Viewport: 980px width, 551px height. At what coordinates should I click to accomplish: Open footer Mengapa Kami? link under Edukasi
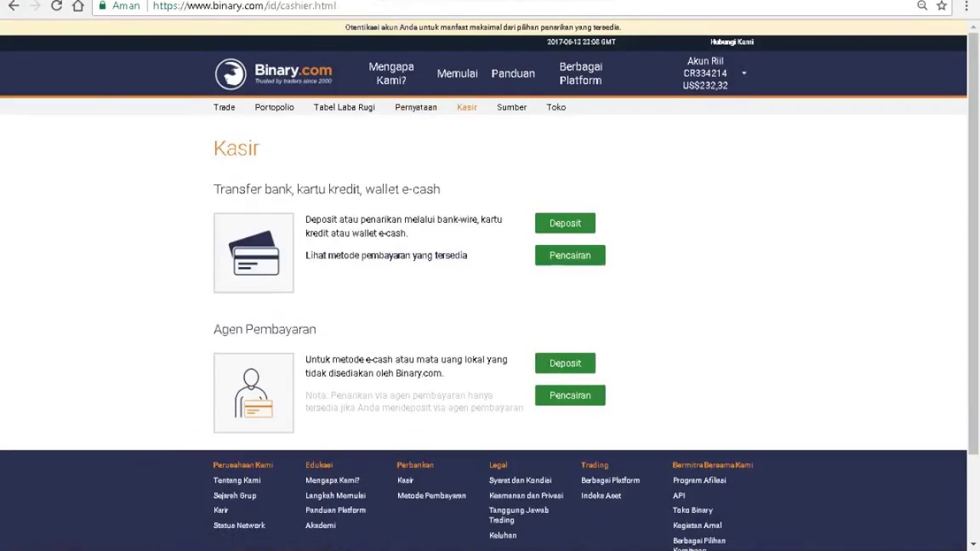tap(332, 481)
